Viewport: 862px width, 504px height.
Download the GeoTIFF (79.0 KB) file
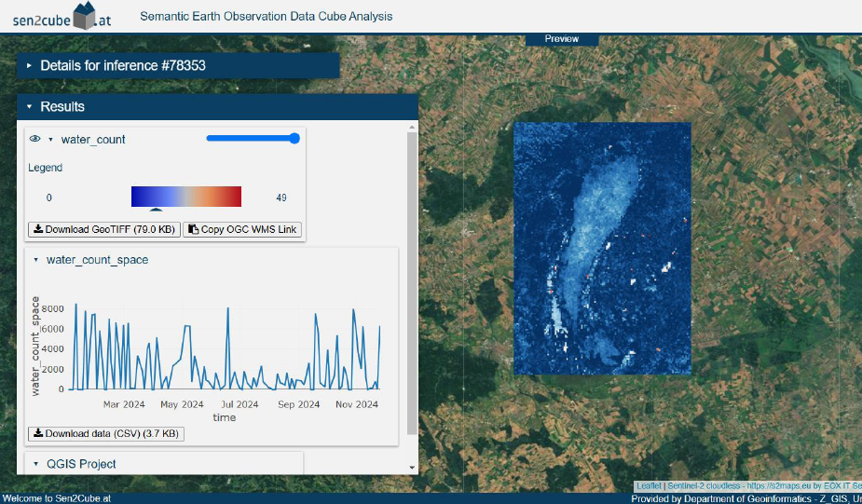[x=104, y=229]
